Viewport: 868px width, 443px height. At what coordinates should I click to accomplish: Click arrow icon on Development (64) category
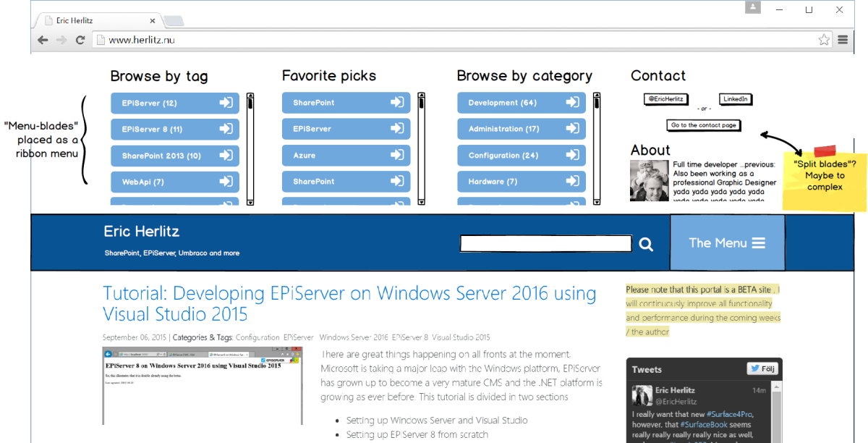(572, 103)
